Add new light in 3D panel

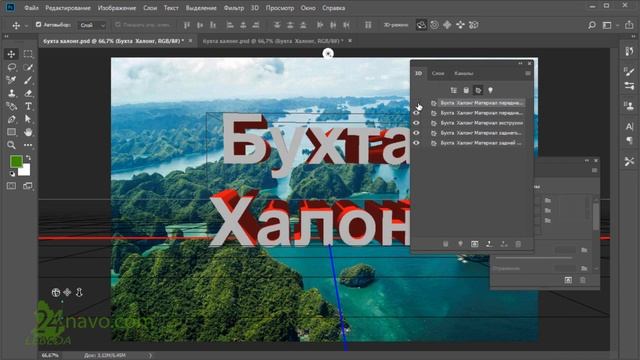click(460, 244)
